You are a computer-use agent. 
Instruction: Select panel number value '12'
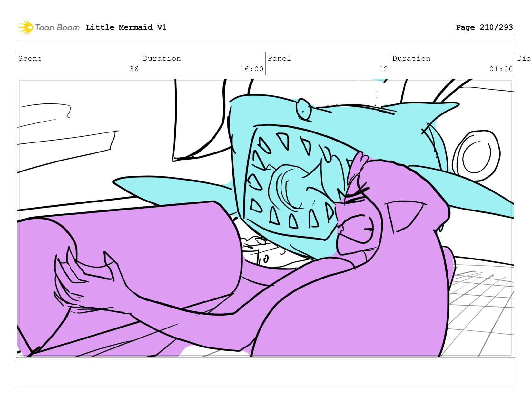coord(383,69)
